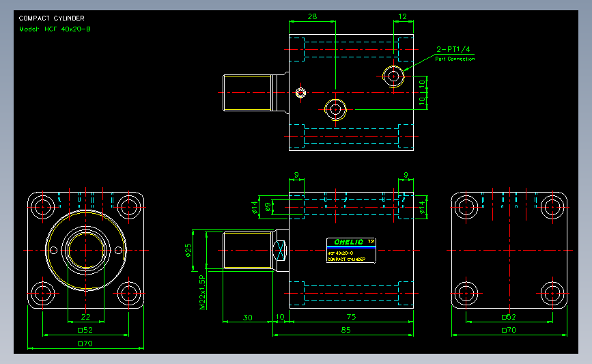Click the COMPACT CYLINDER title text
Image resolution: width=592 pixels, height=364 pixels.
click(x=52, y=18)
